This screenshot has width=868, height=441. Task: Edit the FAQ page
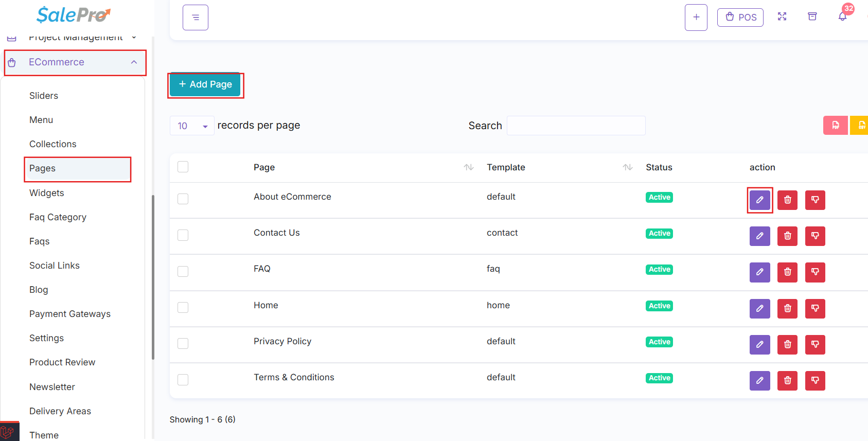[760, 272]
